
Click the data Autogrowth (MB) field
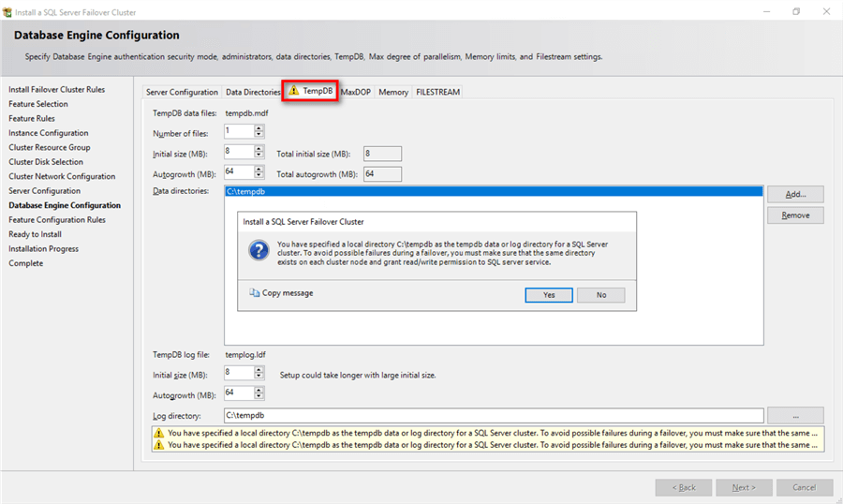pyautogui.click(x=239, y=171)
